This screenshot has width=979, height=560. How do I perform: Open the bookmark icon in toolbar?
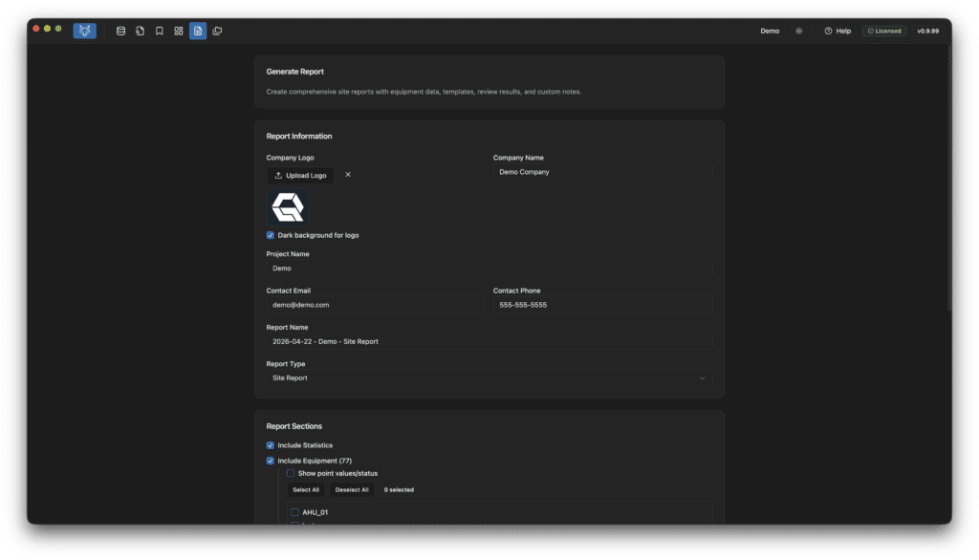coord(160,31)
